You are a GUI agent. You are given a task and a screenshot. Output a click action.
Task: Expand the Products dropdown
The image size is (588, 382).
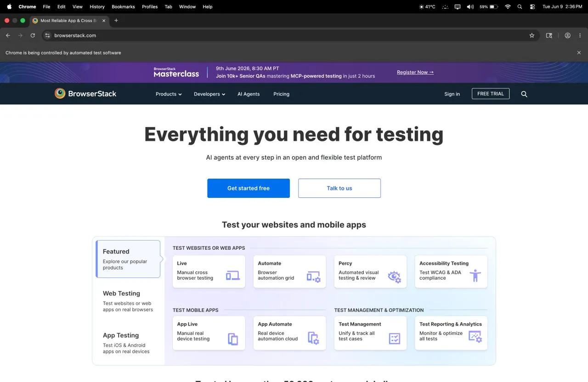pos(169,94)
